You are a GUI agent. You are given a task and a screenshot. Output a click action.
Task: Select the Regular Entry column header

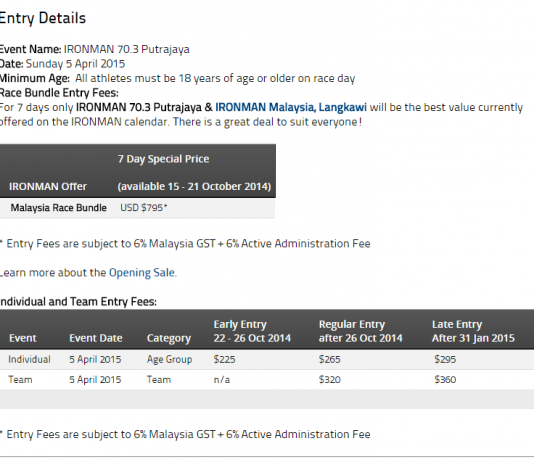(x=360, y=331)
